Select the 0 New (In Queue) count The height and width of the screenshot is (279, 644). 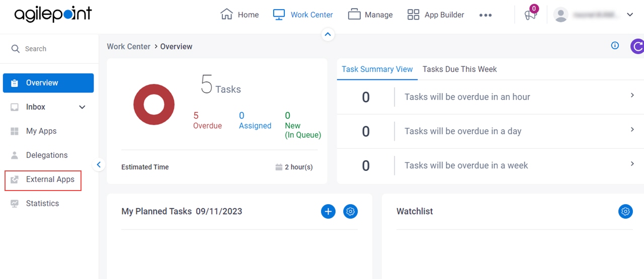(303, 125)
